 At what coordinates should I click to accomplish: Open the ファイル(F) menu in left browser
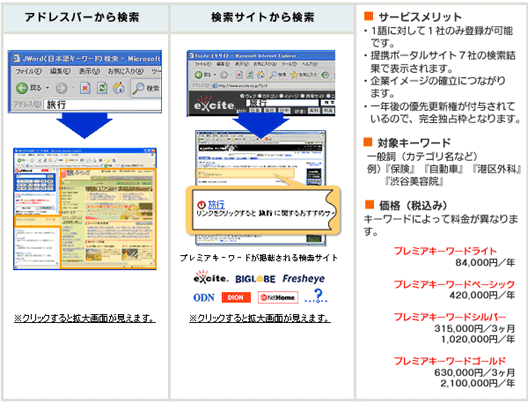pyautogui.click(x=29, y=71)
